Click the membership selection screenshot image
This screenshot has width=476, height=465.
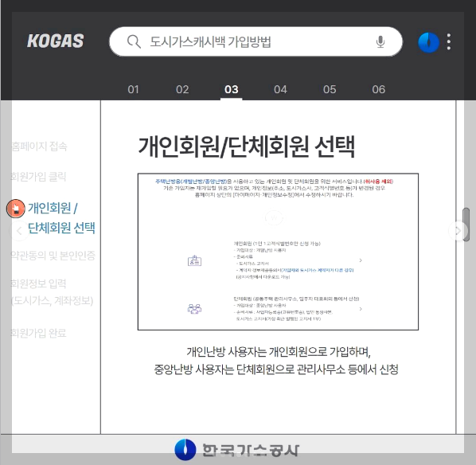278,252
